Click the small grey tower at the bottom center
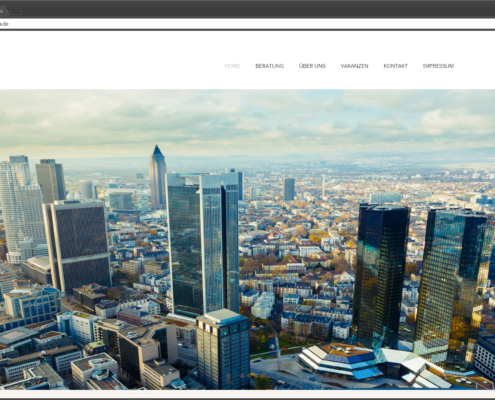The width and height of the screenshot is (495, 400). [x=223, y=348]
